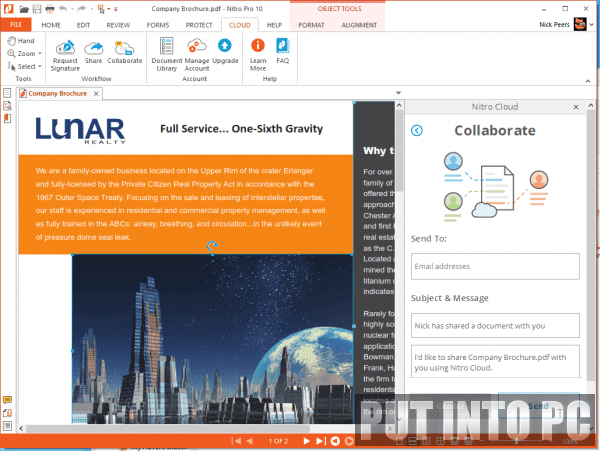Open the search pane icon in left sidebar
The image size is (600, 451).
(7, 106)
